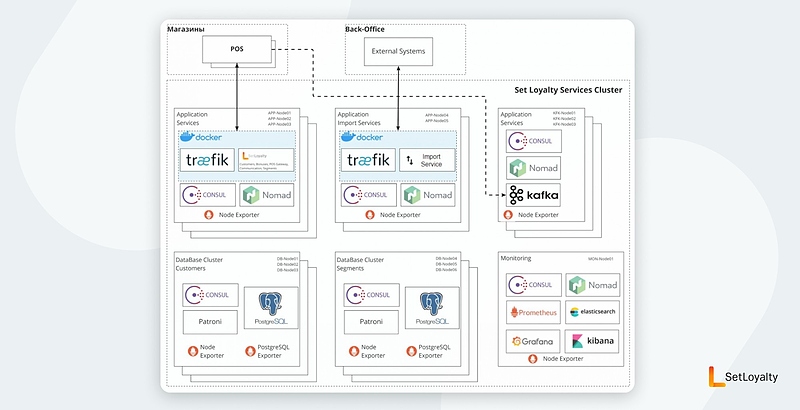Click Traefik logo in Application Import Services

tap(367, 161)
